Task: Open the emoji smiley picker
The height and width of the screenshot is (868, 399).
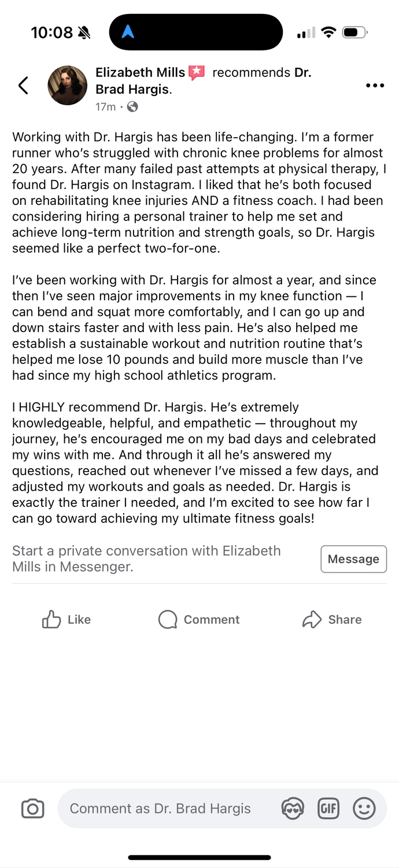Action: 364,808
